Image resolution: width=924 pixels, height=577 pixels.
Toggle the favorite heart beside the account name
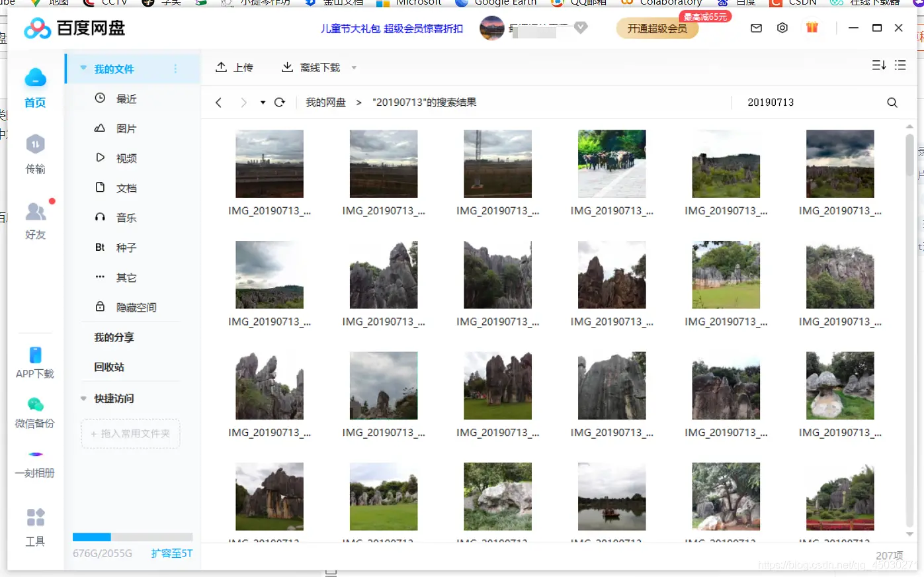coord(581,28)
